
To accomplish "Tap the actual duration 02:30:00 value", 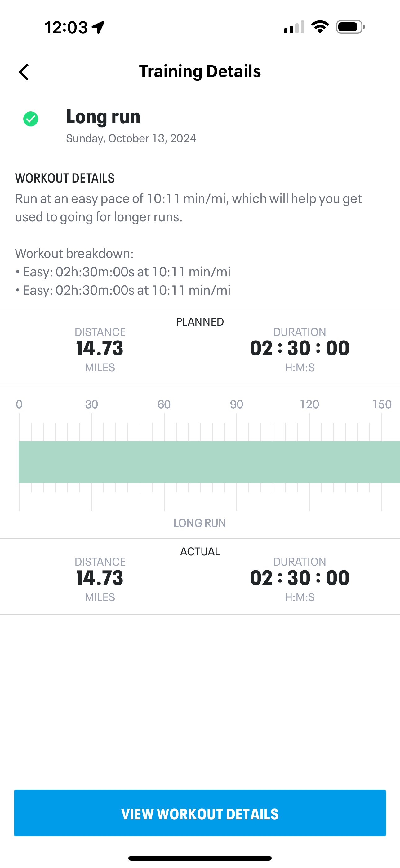I will click(x=300, y=578).
